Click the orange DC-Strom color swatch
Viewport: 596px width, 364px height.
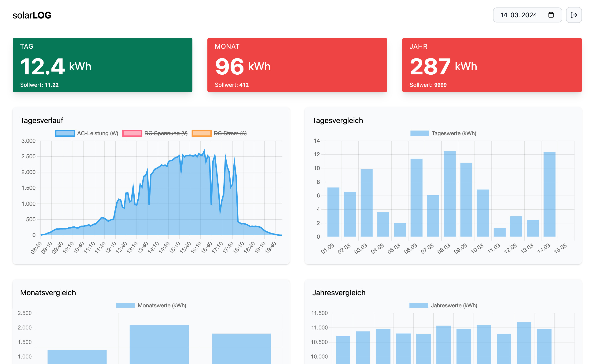202,133
